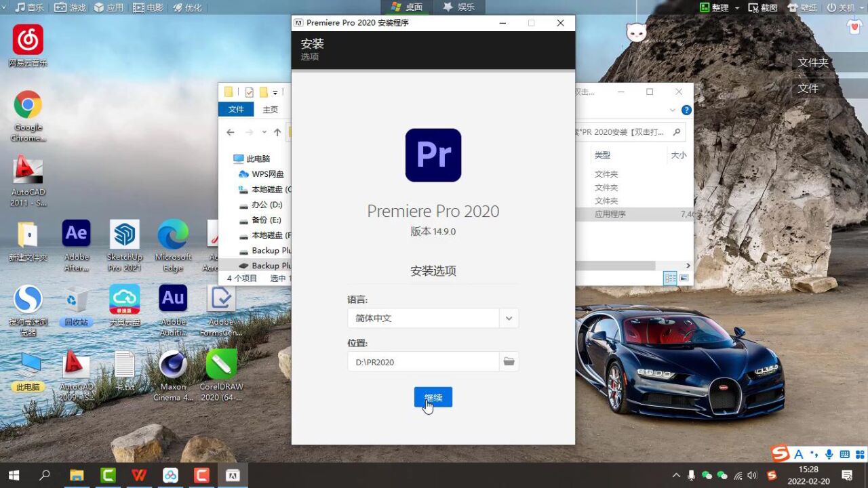Open CorelDRAW 2020 desktop icon
The image size is (868, 488).
tap(221, 375)
